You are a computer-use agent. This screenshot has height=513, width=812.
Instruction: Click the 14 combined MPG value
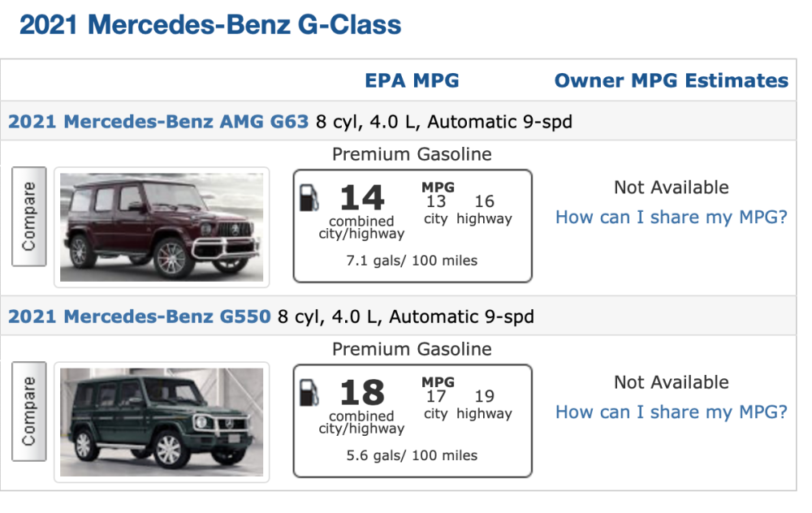361,198
